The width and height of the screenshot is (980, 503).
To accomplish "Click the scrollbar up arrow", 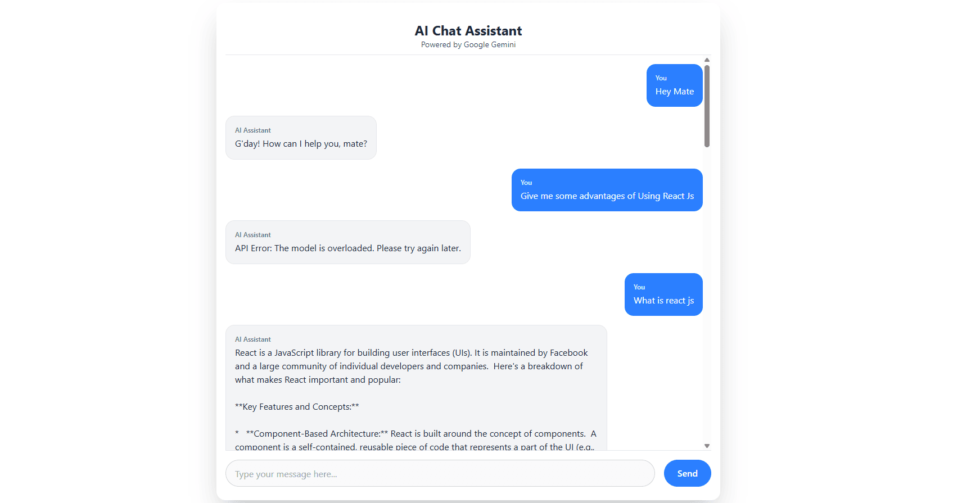I will (706, 60).
